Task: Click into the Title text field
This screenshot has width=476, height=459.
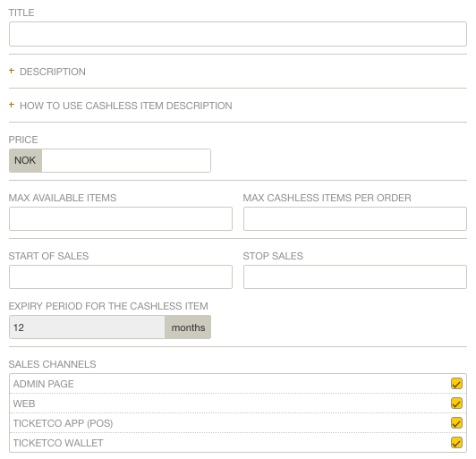Action: tap(238, 34)
